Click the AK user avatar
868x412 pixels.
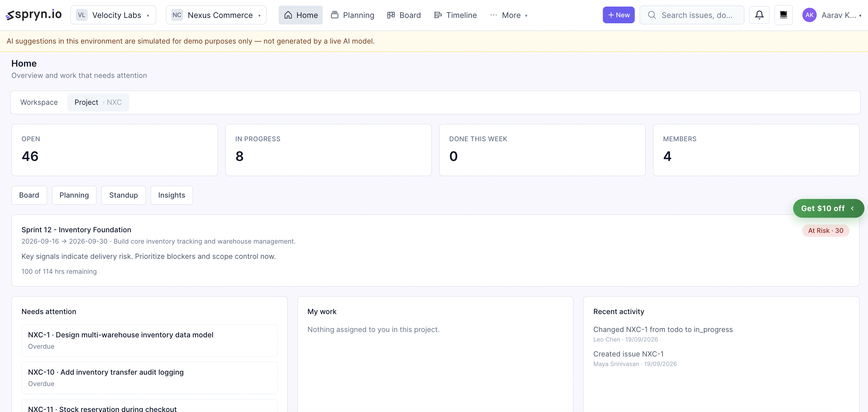tap(809, 15)
